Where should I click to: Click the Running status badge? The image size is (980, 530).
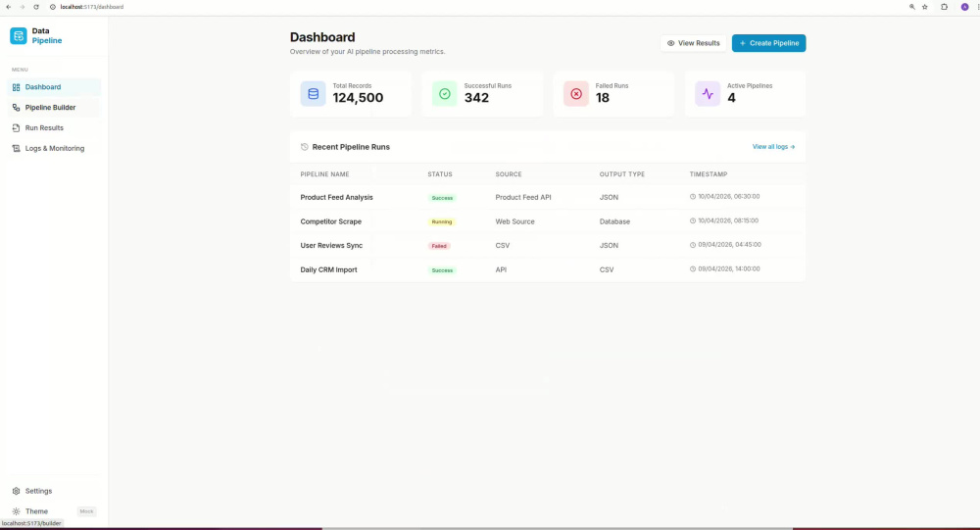pos(441,221)
